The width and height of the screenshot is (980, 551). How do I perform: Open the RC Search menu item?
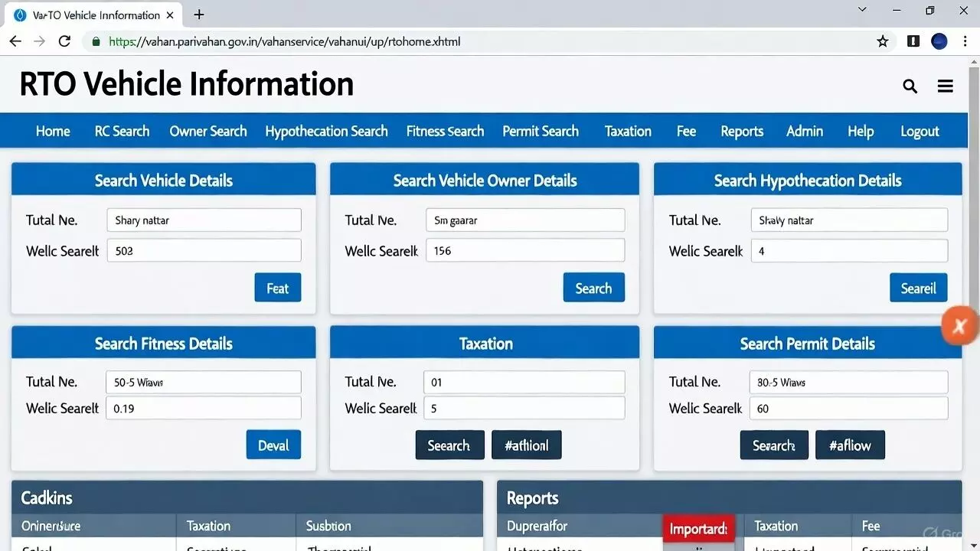click(122, 131)
